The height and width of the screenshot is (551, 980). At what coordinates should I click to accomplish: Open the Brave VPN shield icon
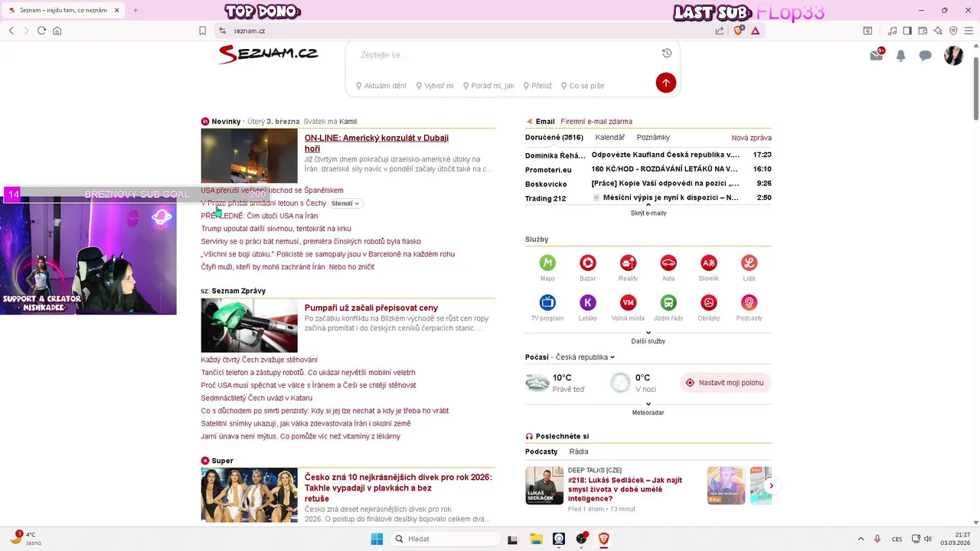[x=953, y=31]
